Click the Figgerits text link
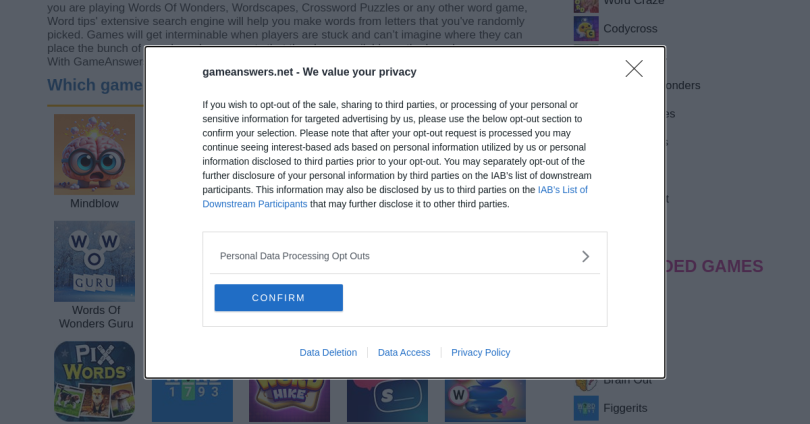This screenshot has width=810, height=424. pyautogui.click(x=625, y=408)
